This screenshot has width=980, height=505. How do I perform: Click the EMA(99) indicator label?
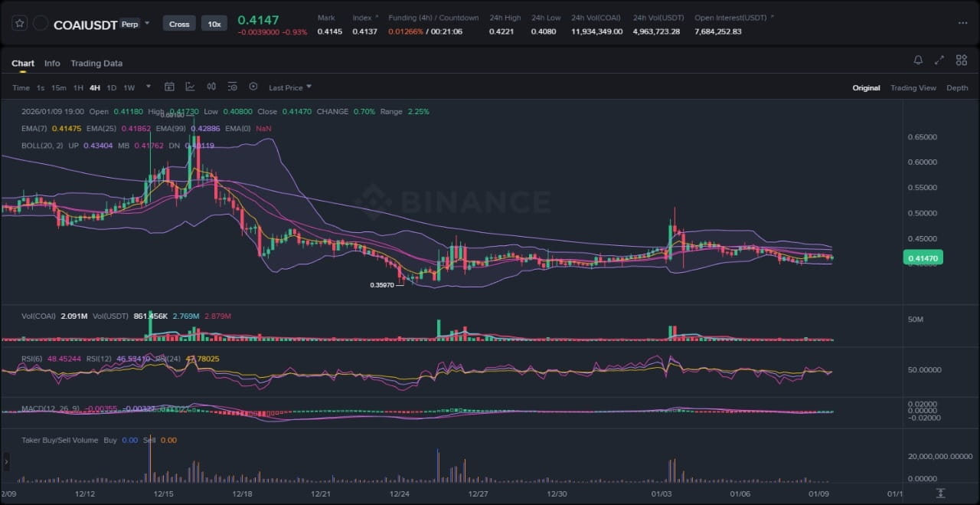pos(171,128)
